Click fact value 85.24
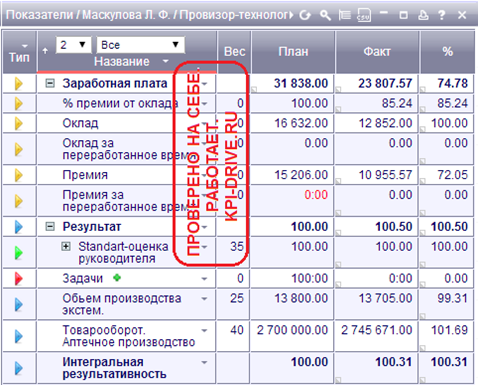This screenshot has height=385, width=478. (397, 103)
